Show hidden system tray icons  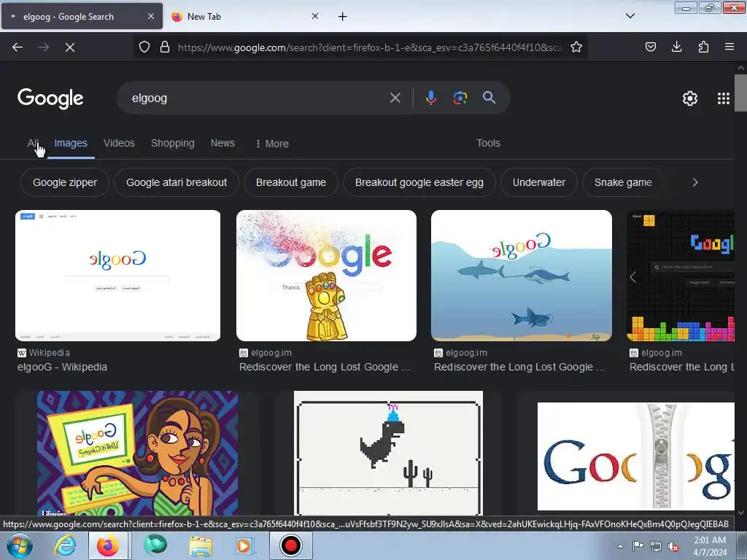620,547
